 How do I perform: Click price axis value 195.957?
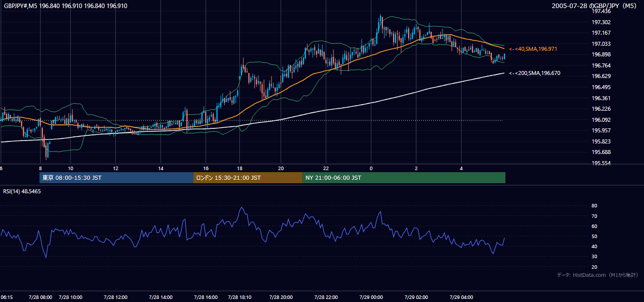point(601,130)
